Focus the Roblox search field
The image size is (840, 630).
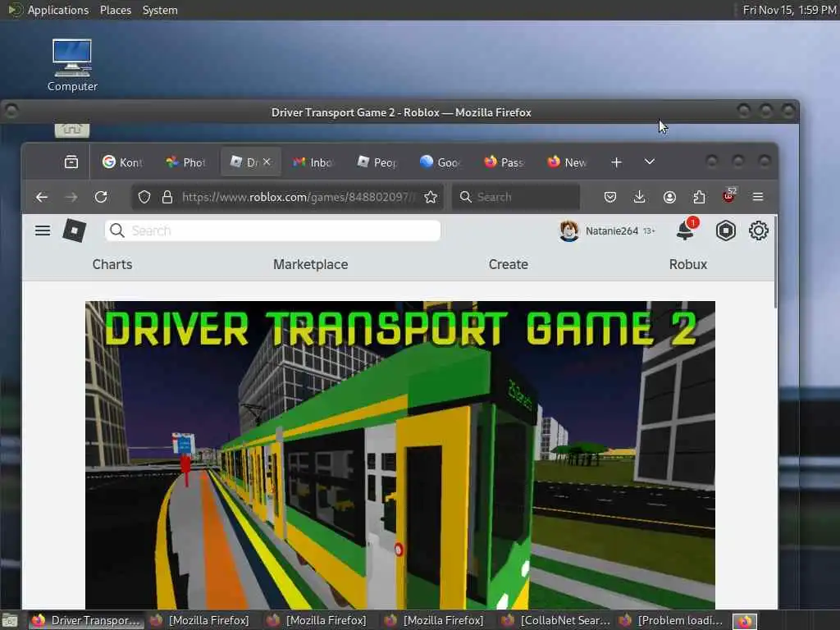click(x=272, y=231)
